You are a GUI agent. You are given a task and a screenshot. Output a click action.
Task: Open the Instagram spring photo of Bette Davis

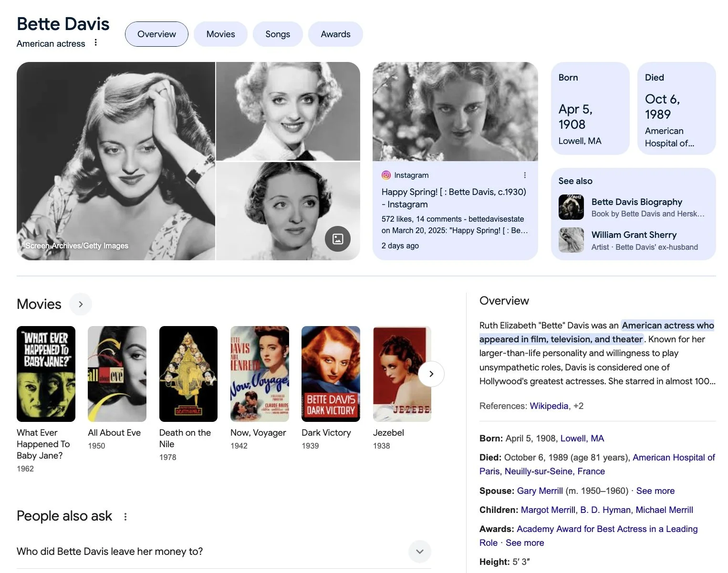[455, 112]
